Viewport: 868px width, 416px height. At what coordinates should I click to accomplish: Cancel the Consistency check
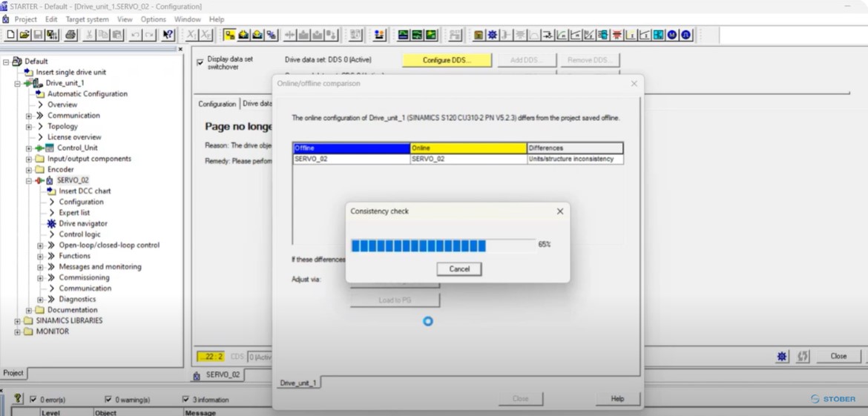point(459,269)
